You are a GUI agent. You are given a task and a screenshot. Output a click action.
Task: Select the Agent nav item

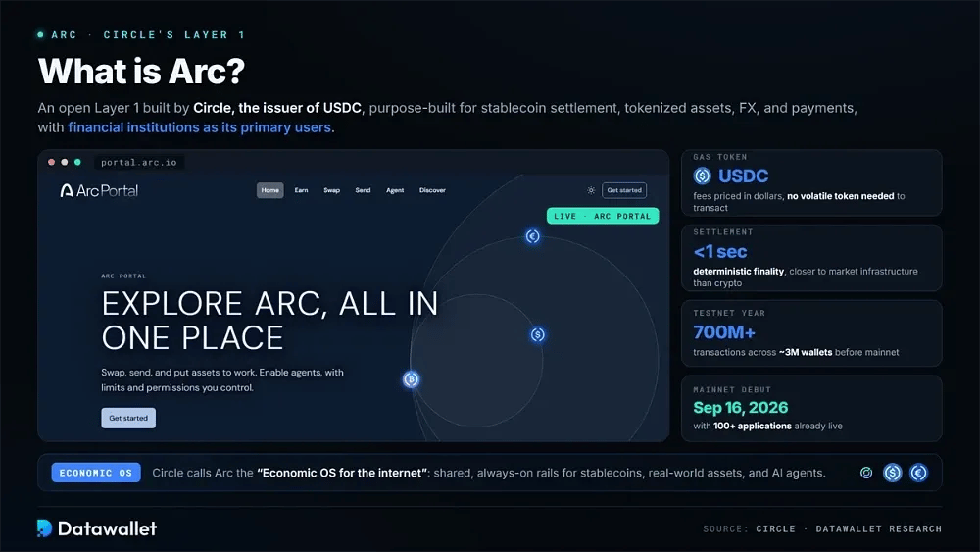coord(395,190)
